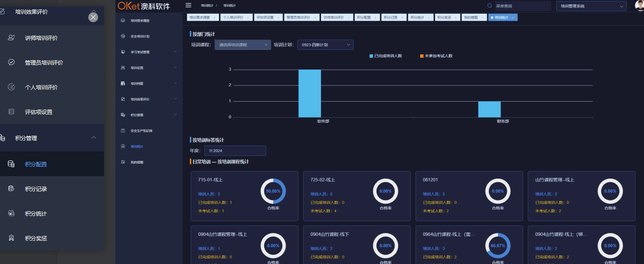Toggle the 未参加考试人数 legend series
Screen dimensions: 644x264
tap(436, 56)
